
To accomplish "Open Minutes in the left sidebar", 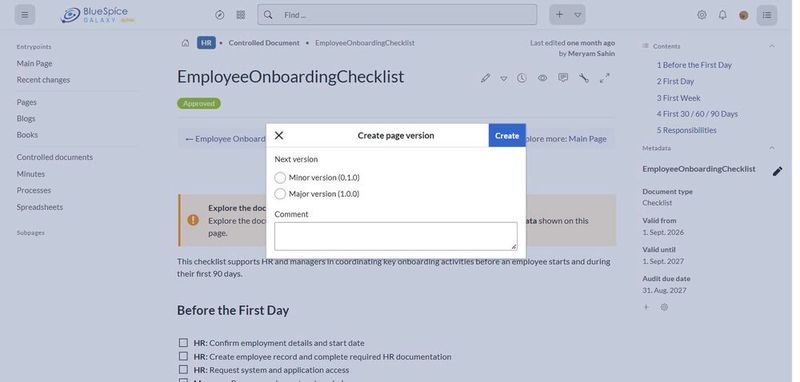I will click(x=31, y=174).
